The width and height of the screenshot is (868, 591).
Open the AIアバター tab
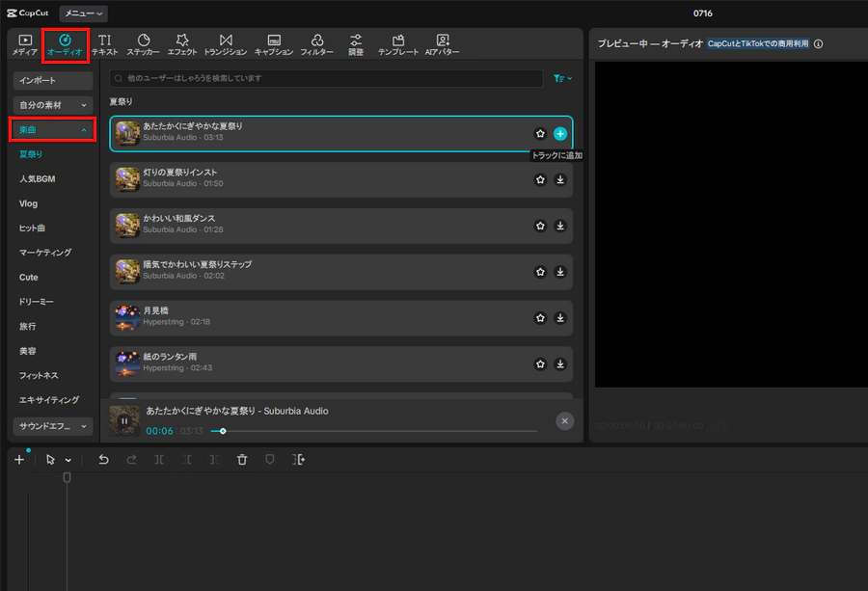coord(443,44)
